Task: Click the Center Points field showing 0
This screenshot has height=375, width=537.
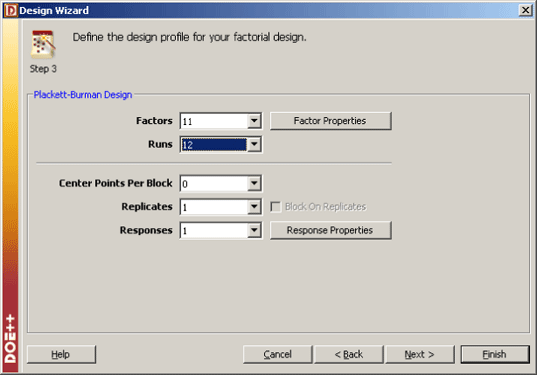Action: 214,184
